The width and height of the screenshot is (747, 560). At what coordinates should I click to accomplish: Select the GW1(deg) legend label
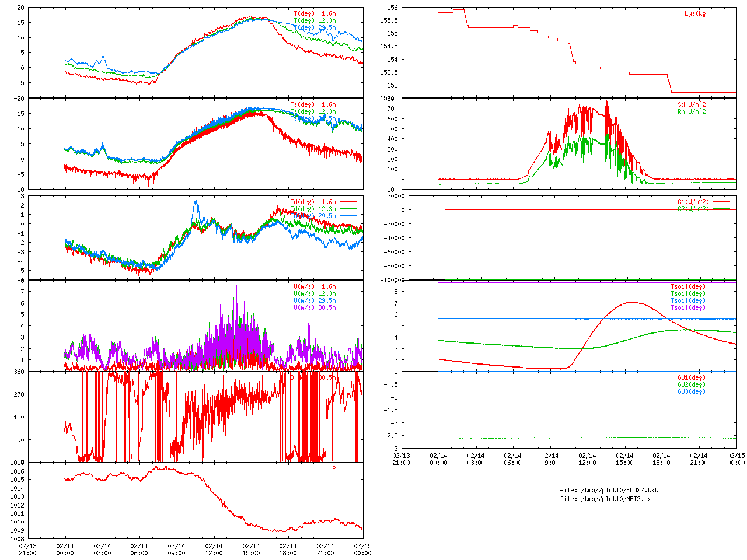pyautogui.click(x=692, y=377)
